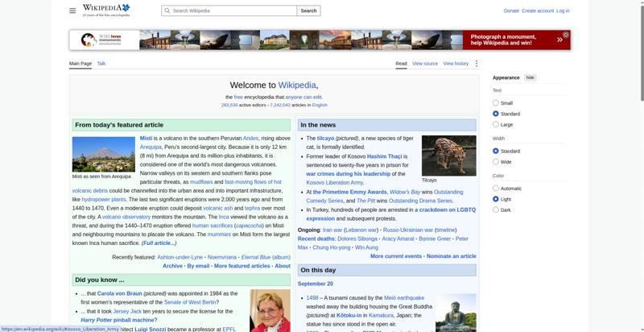Open the more options vertical dots
Screen dimensions: 644x332
(477, 64)
